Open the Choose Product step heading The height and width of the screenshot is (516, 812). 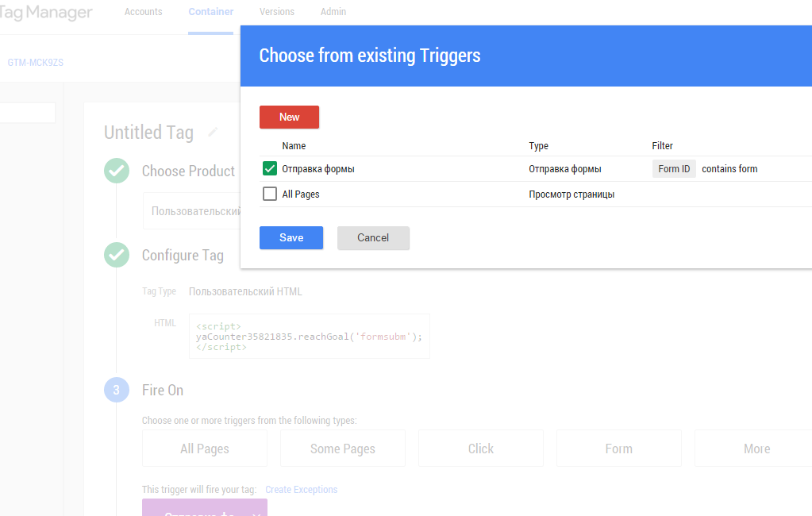188,171
